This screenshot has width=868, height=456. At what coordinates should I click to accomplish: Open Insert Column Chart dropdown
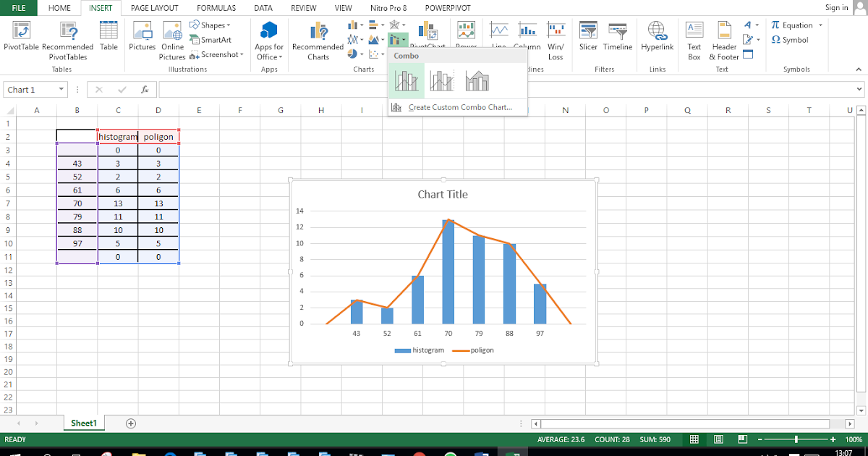[x=356, y=25]
